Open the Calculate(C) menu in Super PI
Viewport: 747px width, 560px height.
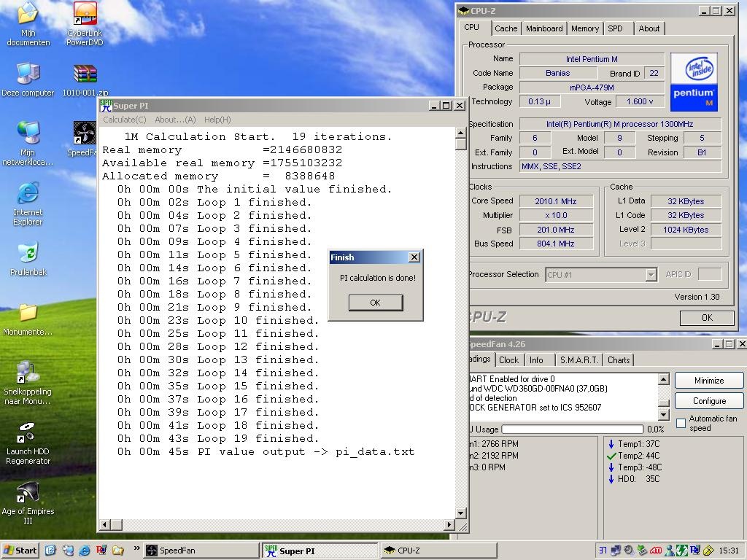[x=125, y=120]
